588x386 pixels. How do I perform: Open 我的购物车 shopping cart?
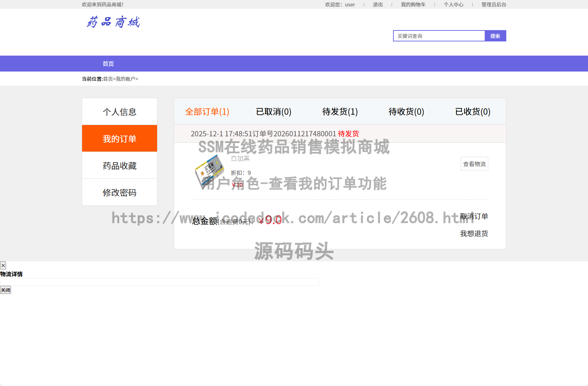click(413, 4)
